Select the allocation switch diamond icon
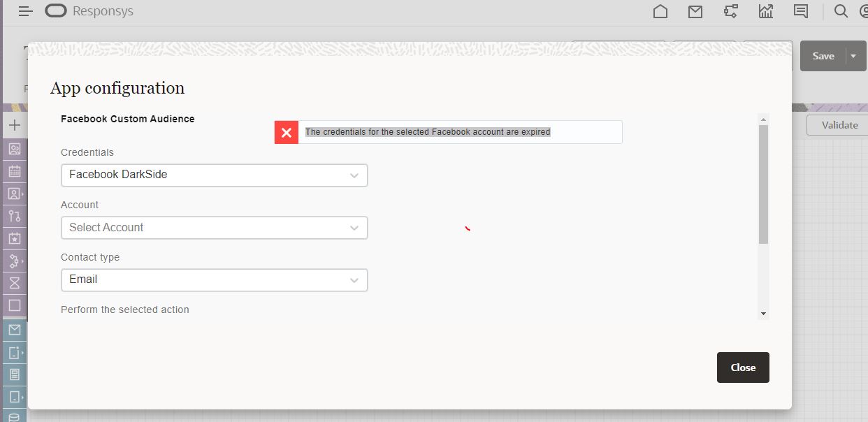This screenshot has width=868, height=422. pyautogui.click(x=15, y=261)
